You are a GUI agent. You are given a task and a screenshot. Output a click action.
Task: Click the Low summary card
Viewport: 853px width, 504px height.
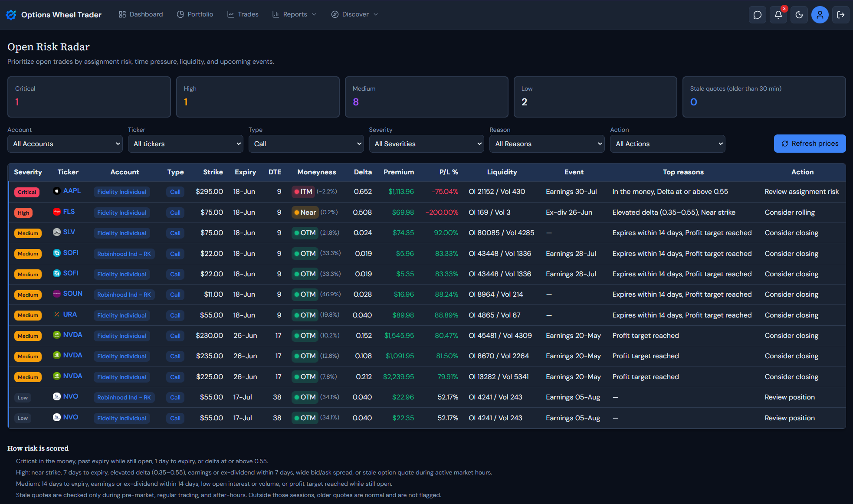595,97
